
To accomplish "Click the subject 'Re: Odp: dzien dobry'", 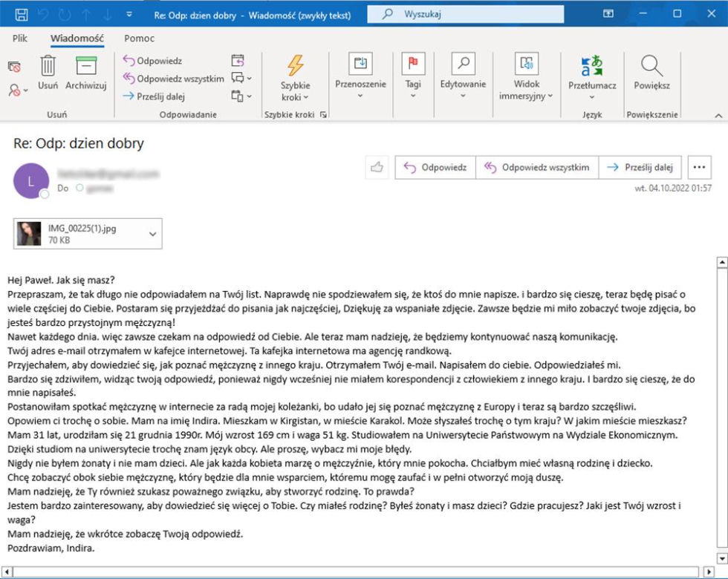I will coord(79,143).
